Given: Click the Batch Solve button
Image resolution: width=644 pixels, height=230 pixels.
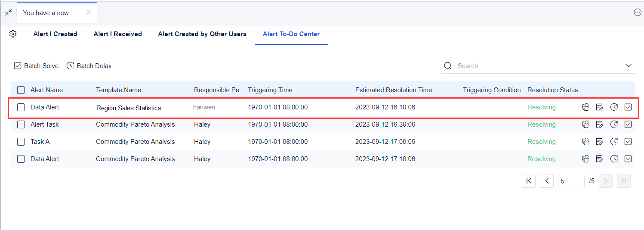Looking at the screenshot, I should (x=36, y=66).
